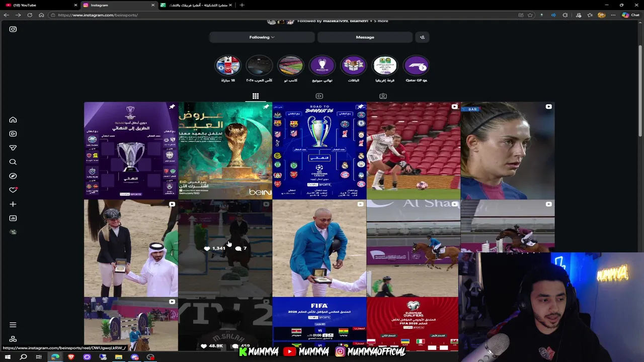Click the address bar URL
Viewport: 644px width, 362px height.
[98, 15]
